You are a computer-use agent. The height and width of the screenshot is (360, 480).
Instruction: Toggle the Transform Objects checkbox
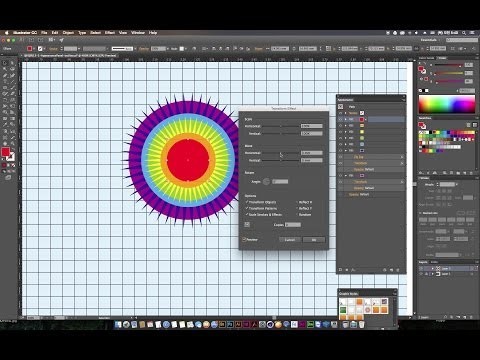click(247, 202)
